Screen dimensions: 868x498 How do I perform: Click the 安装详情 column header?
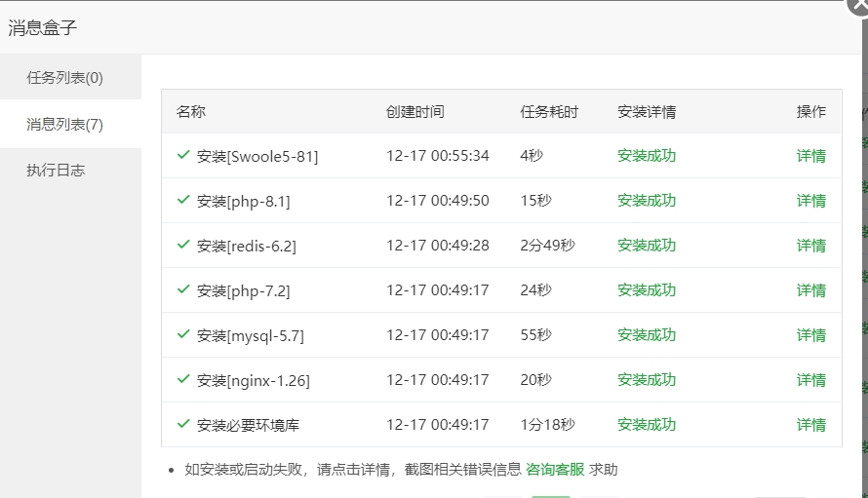647,112
